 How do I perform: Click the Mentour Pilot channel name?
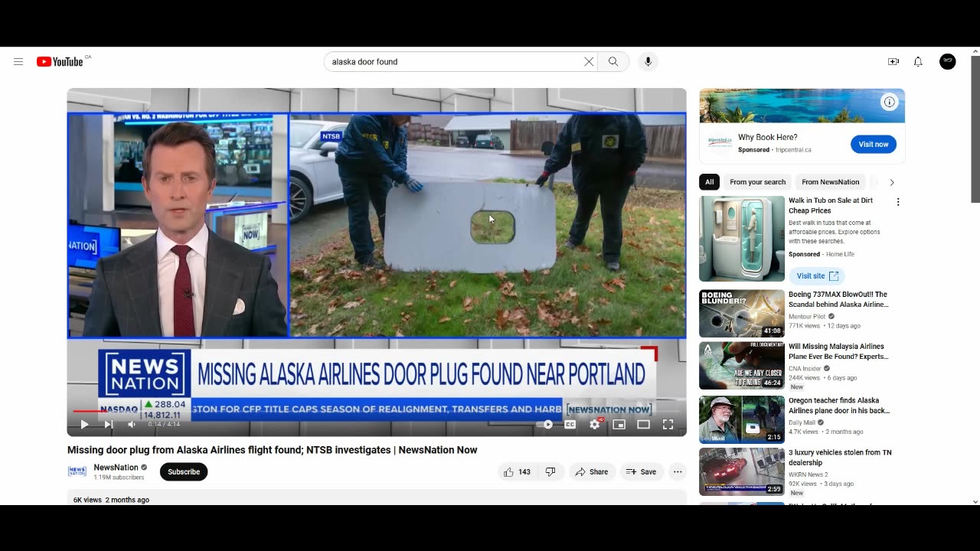pyautogui.click(x=807, y=316)
